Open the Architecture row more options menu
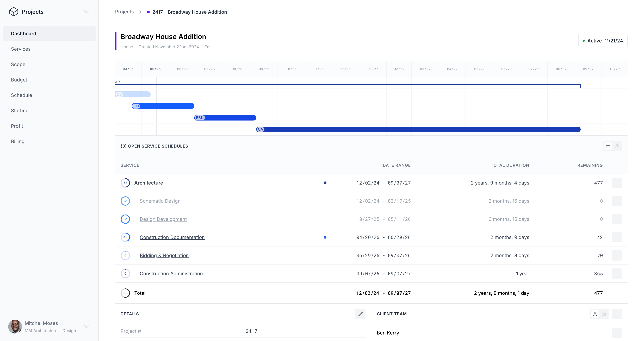 (617, 183)
